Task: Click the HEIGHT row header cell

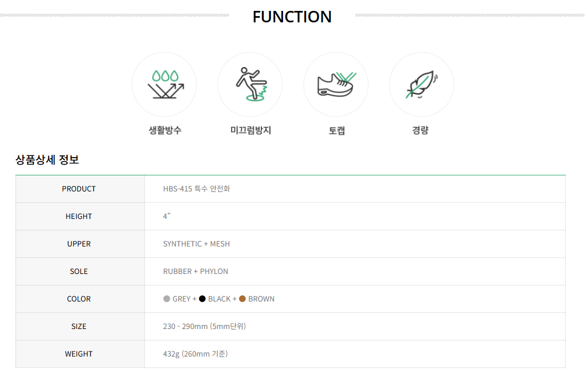Action: (x=80, y=216)
